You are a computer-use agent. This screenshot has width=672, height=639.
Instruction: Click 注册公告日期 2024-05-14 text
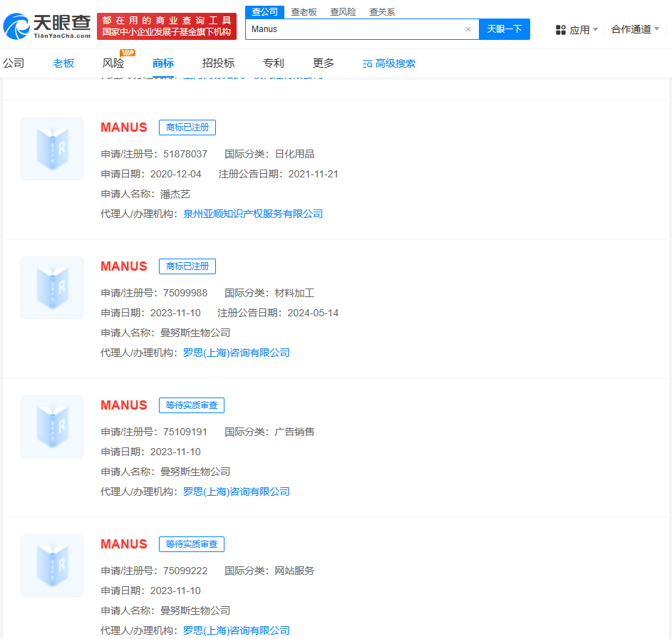[278, 313]
